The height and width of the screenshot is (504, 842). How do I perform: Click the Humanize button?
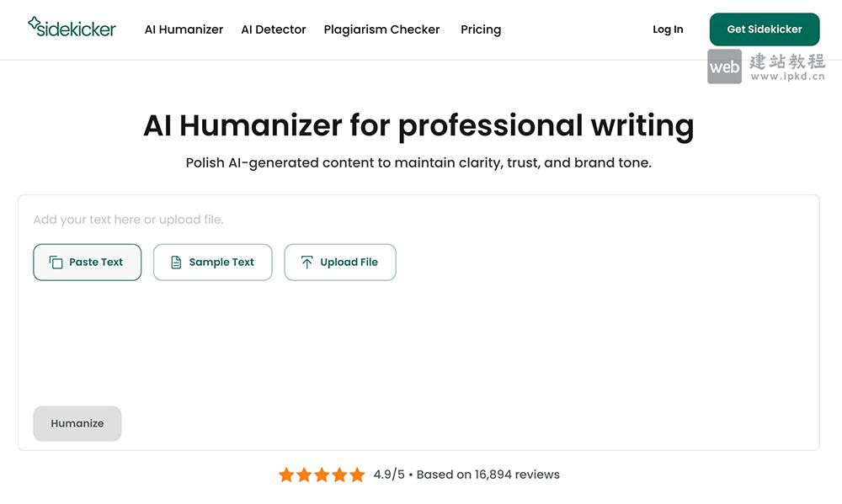point(77,423)
